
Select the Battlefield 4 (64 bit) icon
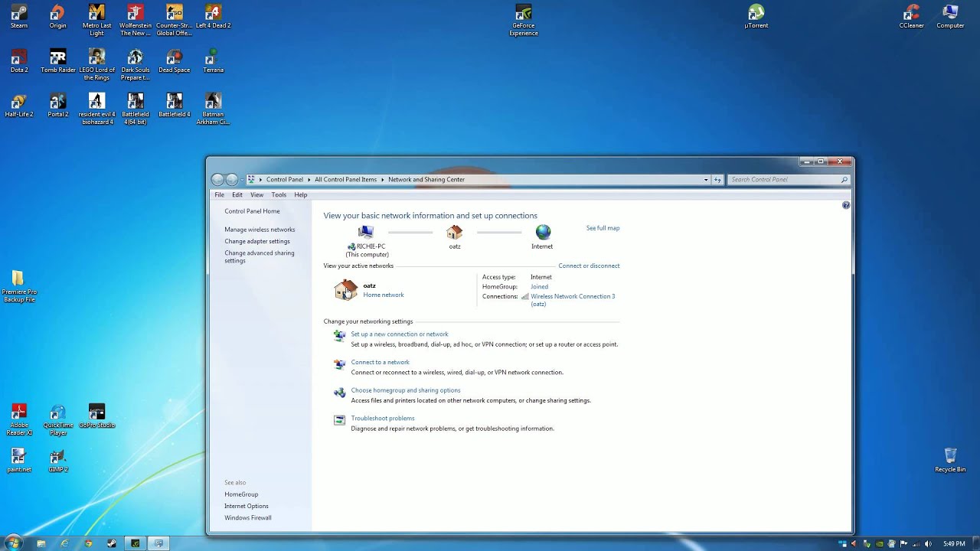[136, 109]
